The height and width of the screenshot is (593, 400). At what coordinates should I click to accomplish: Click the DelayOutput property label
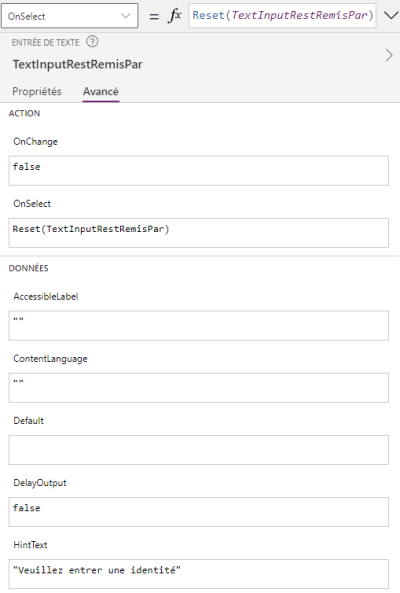pos(40,483)
